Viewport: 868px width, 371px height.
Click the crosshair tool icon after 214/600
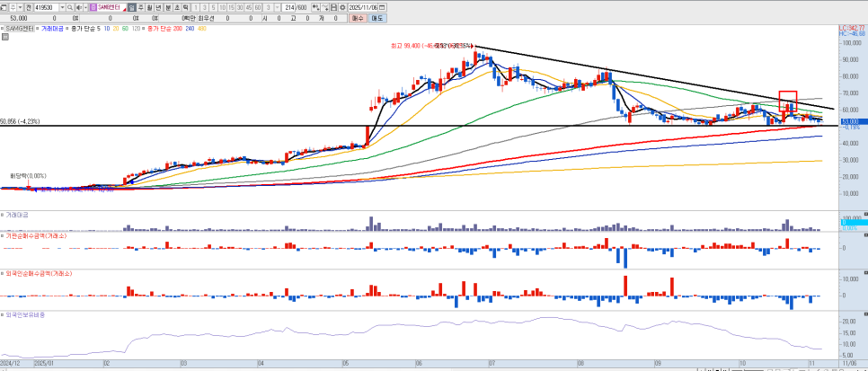point(314,6)
